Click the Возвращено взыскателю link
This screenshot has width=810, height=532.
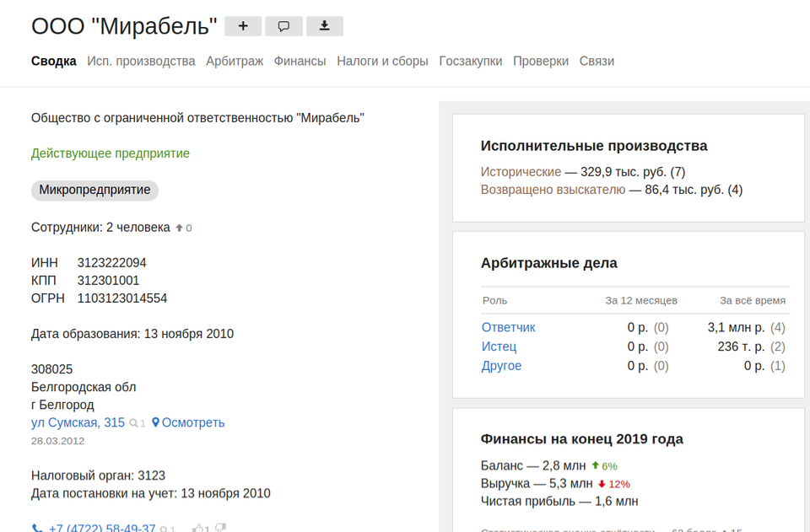coord(553,190)
